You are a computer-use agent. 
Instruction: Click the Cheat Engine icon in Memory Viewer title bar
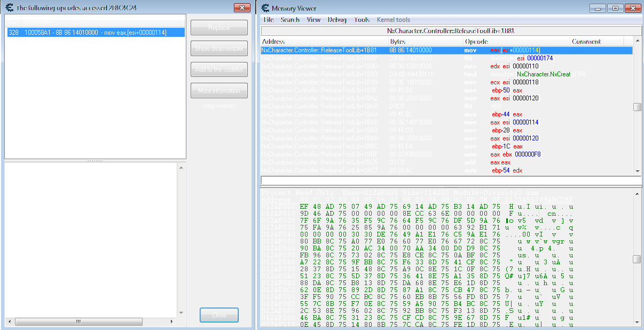[x=264, y=8]
